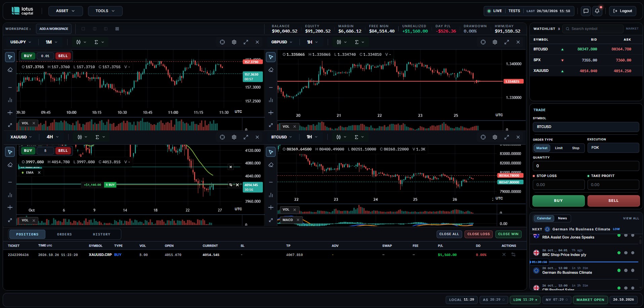Remove the MACD indicator on BTCUSD chart
644x308 pixels.
298,220
